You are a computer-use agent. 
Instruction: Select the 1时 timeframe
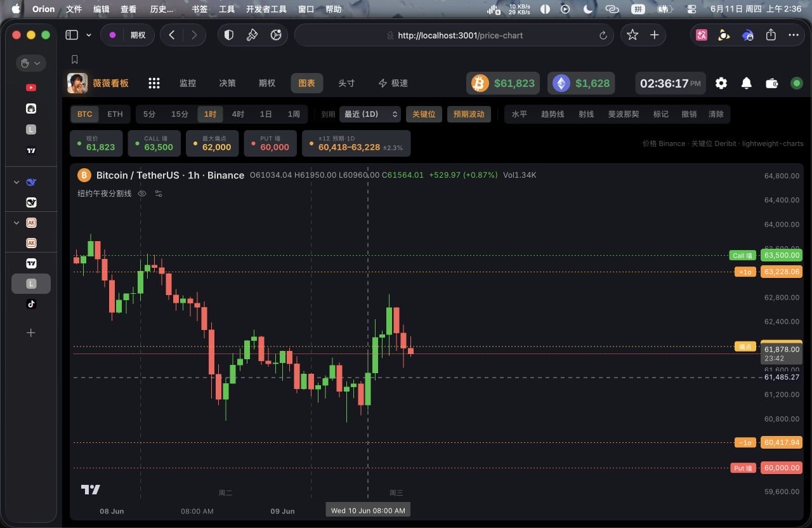point(210,114)
